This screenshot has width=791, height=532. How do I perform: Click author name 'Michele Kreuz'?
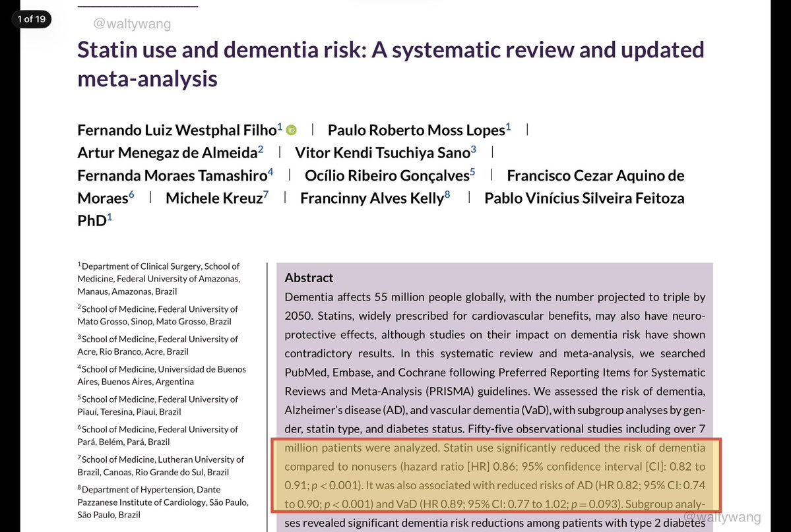214,198
